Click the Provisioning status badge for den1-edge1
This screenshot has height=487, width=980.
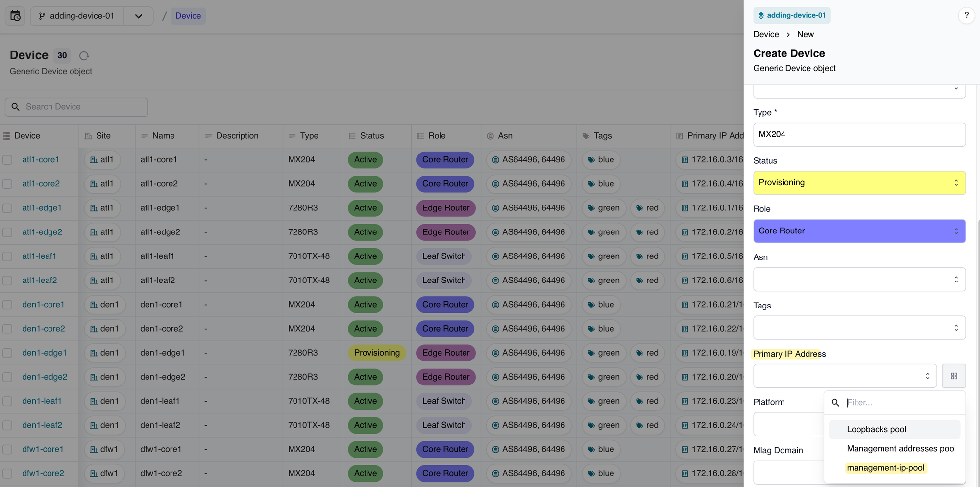[x=377, y=353]
